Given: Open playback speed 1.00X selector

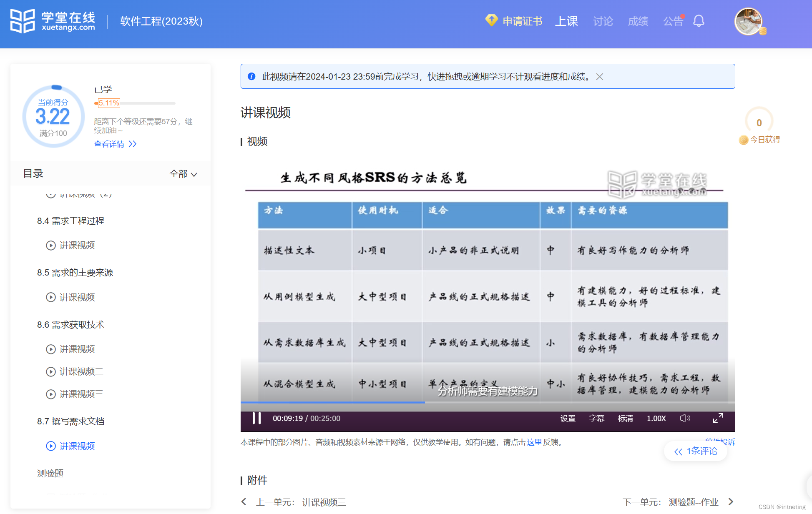Looking at the screenshot, I should click(656, 418).
